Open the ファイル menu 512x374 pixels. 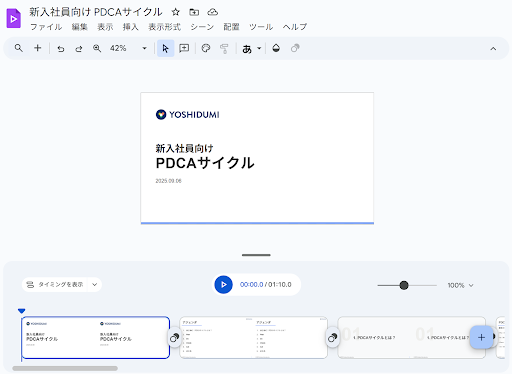[46, 27]
